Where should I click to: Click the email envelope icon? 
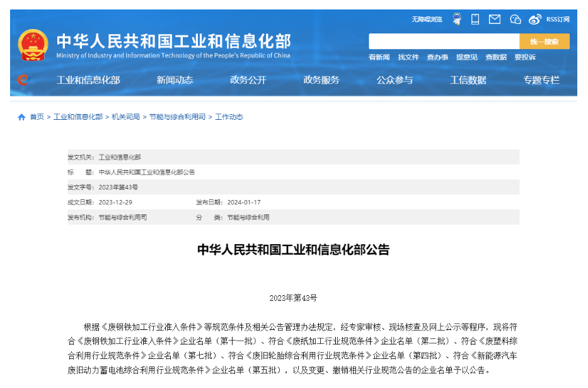click(x=495, y=20)
